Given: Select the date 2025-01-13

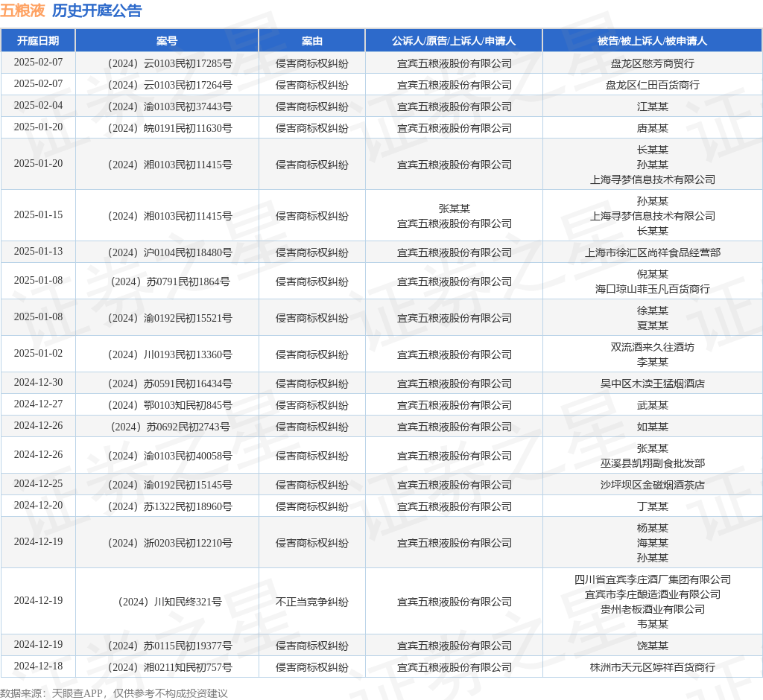Looking at the screenshot, I should click(38, 252).
